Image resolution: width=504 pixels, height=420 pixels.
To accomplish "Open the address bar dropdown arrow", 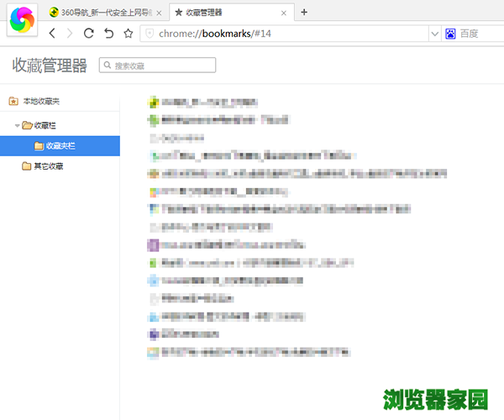I will coord(434,34).
